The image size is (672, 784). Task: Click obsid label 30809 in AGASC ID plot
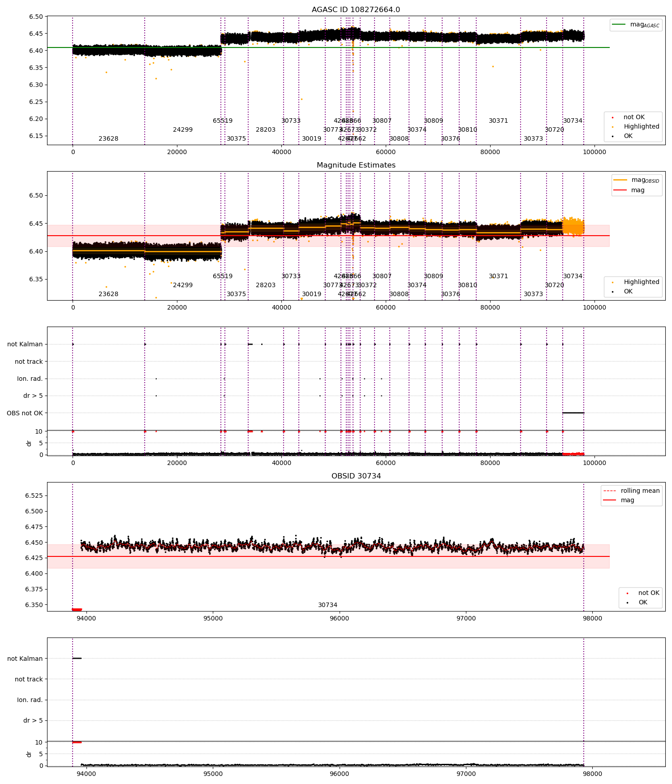point(433,121)
